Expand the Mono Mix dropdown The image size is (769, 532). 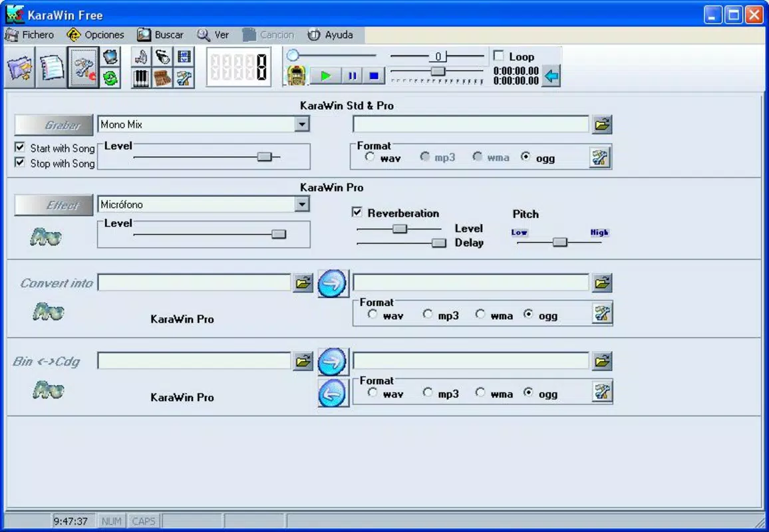(302, 124)
